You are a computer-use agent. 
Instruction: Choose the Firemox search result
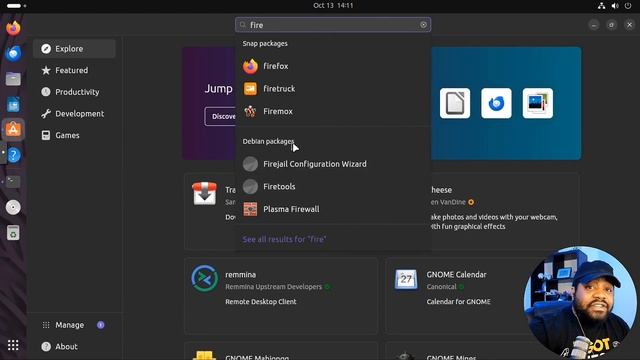333,111
